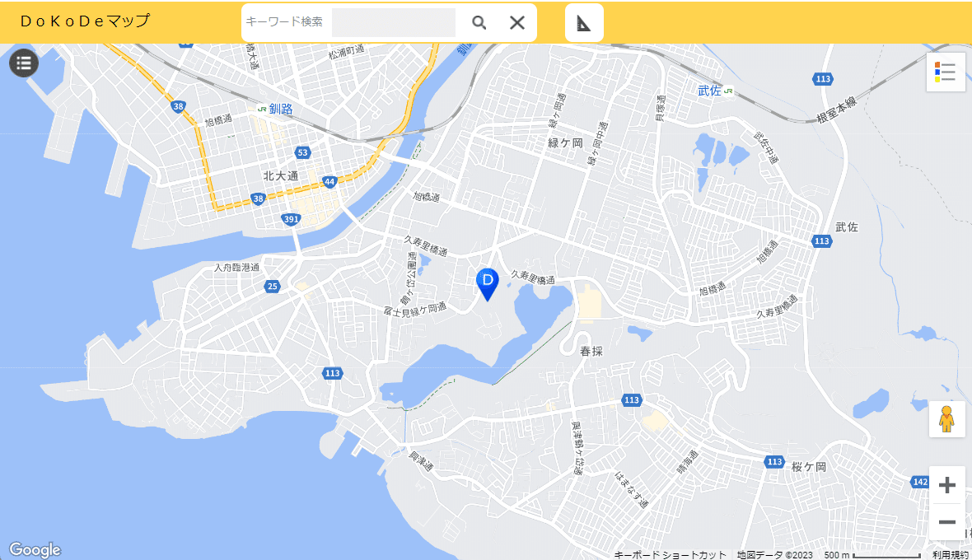Click the route 391 shield marker

(x=291, y=219)
